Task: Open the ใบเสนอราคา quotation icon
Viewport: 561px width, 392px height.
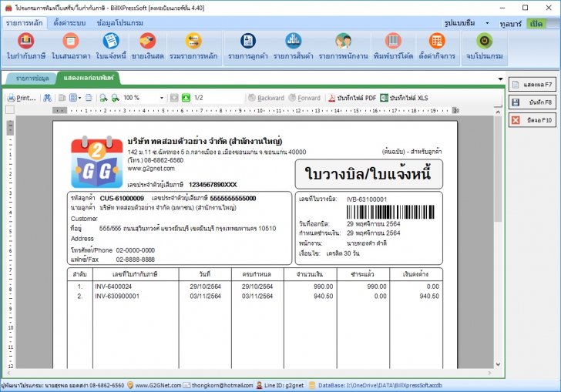Action: pyautogui.click(x=70, y=46)
